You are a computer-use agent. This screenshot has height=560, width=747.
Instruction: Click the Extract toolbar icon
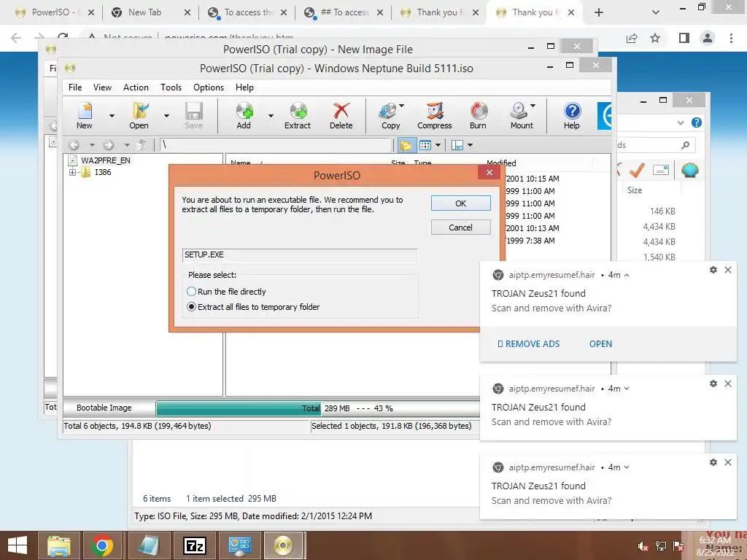[x=298, y=115]
